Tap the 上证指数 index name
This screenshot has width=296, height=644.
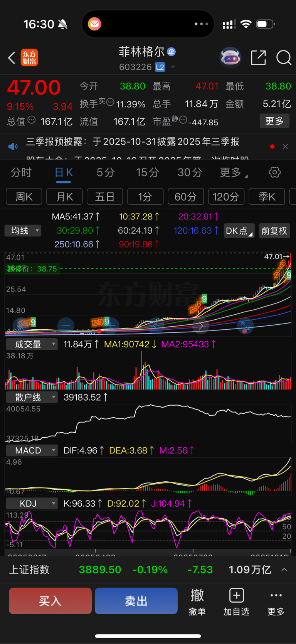click(x=29, y=570)
